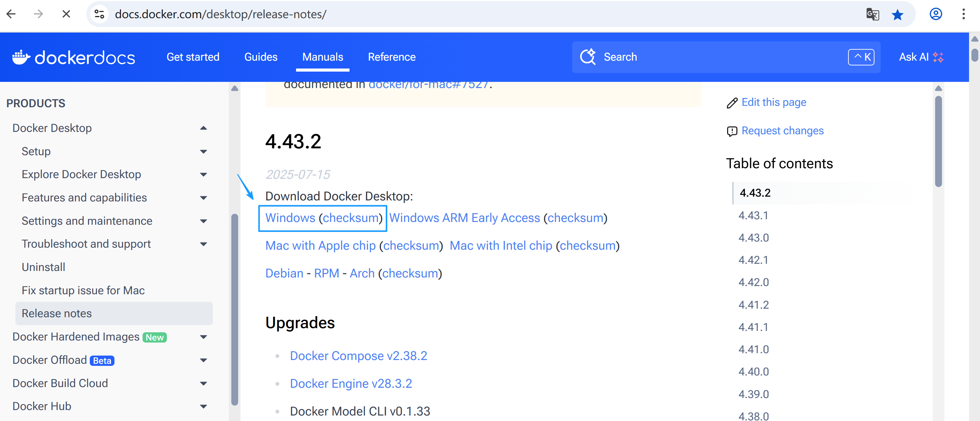The height and width of the screenshot is (421, 980).
Task: Open Docker Desktop sidebar item
Action: (x=52, y=128)
